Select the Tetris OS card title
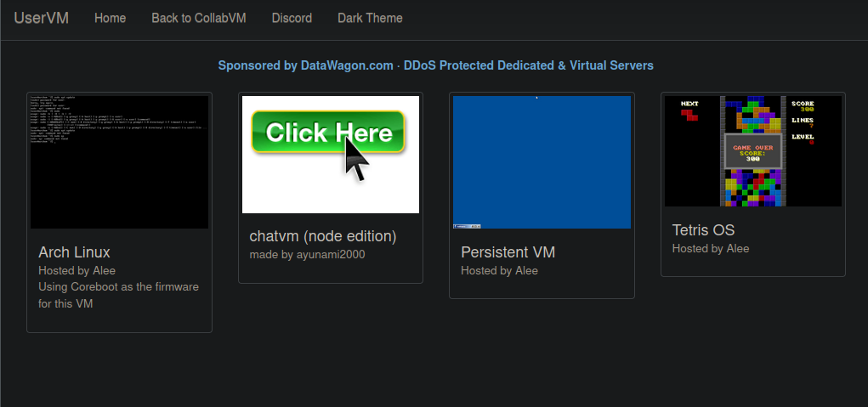The width and height of the screenshot is (868, 407). tap(703, 230)
